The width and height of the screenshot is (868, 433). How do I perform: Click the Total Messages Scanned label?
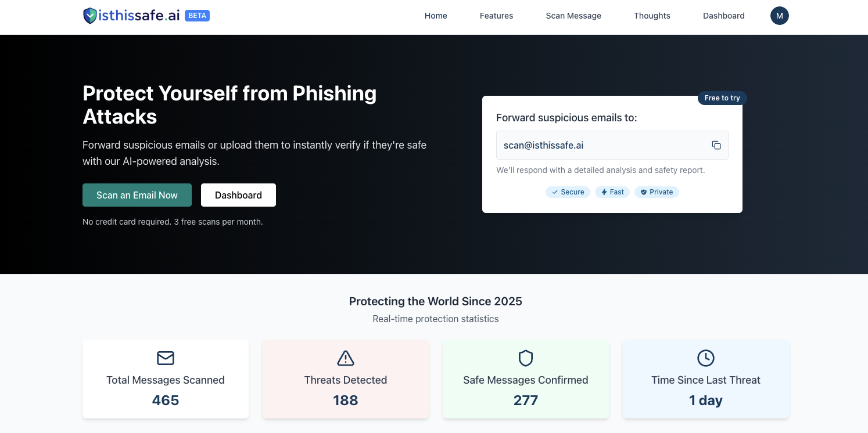pyautogui.click(x=166, y=380)
